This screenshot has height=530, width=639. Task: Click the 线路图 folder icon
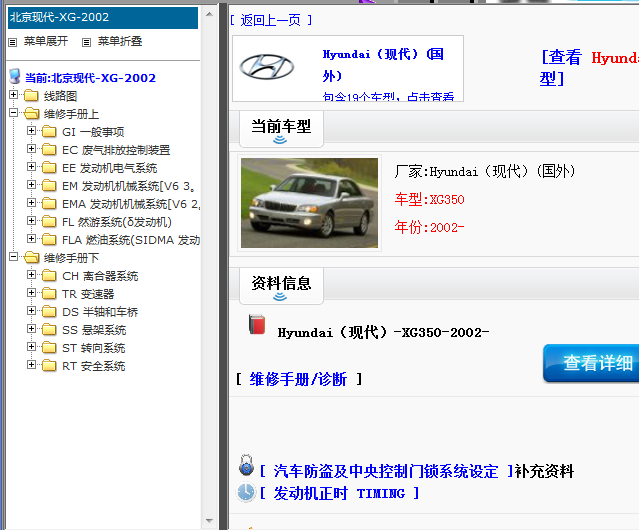(x=31, y=96)
